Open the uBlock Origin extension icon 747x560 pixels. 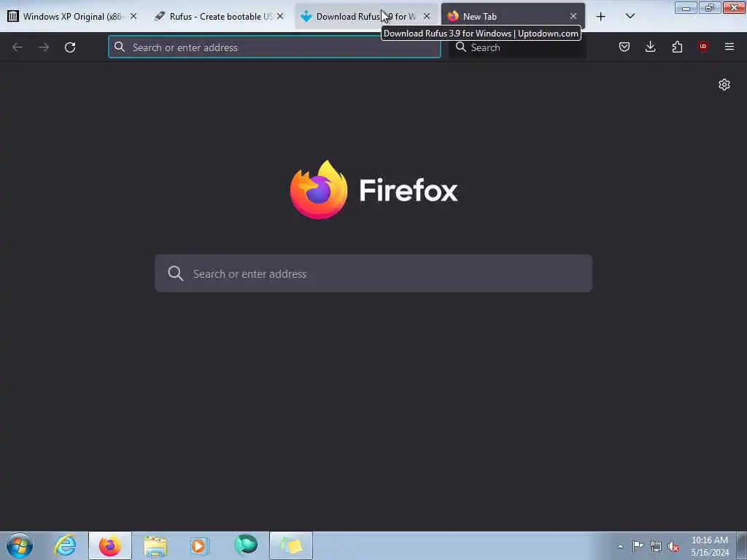tap(703, 47)
